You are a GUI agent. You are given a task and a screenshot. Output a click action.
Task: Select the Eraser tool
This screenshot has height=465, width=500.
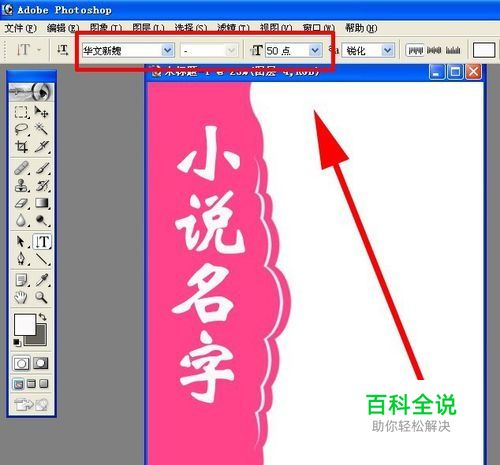click(21, 203)
